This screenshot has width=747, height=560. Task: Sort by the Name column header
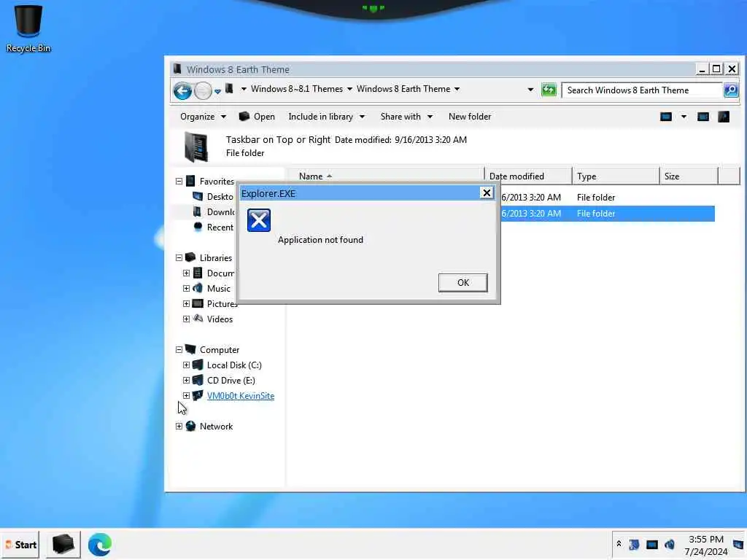[x=385, y=176]
